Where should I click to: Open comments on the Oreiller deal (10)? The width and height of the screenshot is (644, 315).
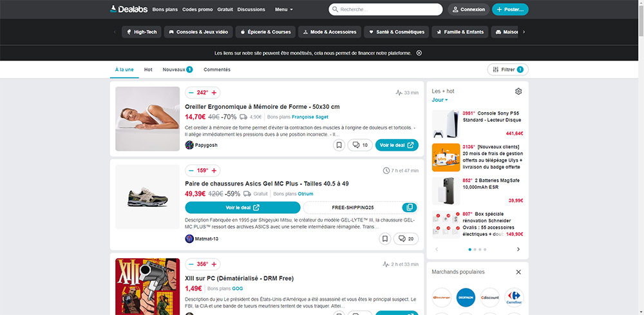tap(360, 145)
